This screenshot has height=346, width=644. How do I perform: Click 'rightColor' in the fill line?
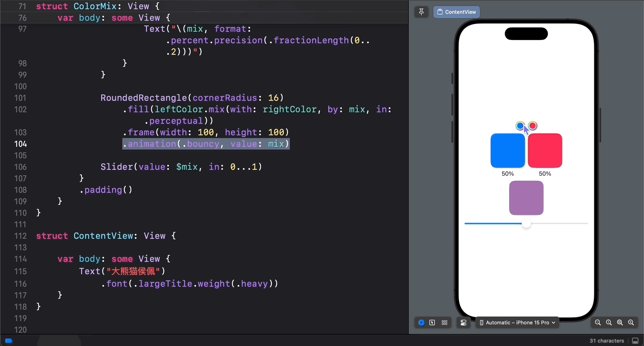[290, 110]
